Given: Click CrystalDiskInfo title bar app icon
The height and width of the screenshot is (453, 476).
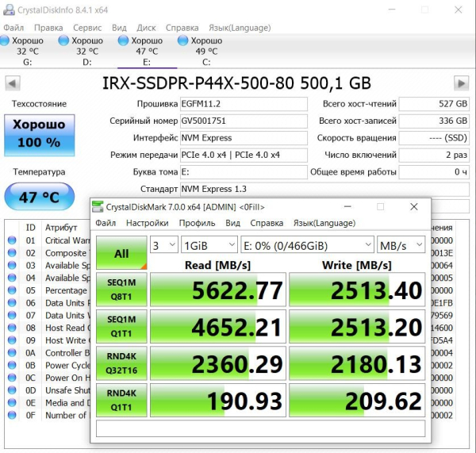Looking at the screenshot, I should click(9, 10).
